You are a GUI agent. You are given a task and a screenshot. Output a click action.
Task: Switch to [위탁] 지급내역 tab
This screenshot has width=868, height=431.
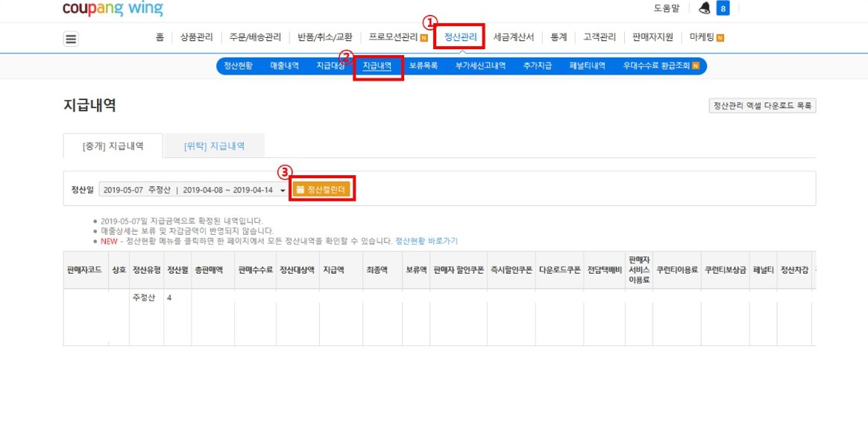pyautogui.click(x=215, y=146)
